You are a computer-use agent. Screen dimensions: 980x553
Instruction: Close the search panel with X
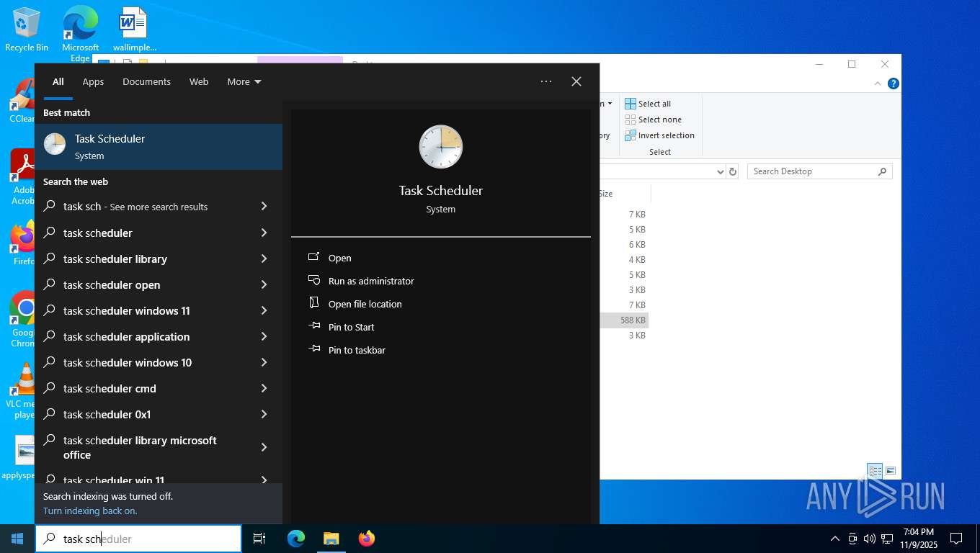tap(576, 81)
